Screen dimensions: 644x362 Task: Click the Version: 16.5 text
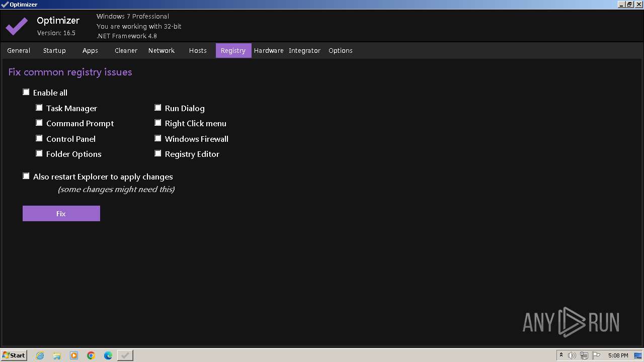56,33
